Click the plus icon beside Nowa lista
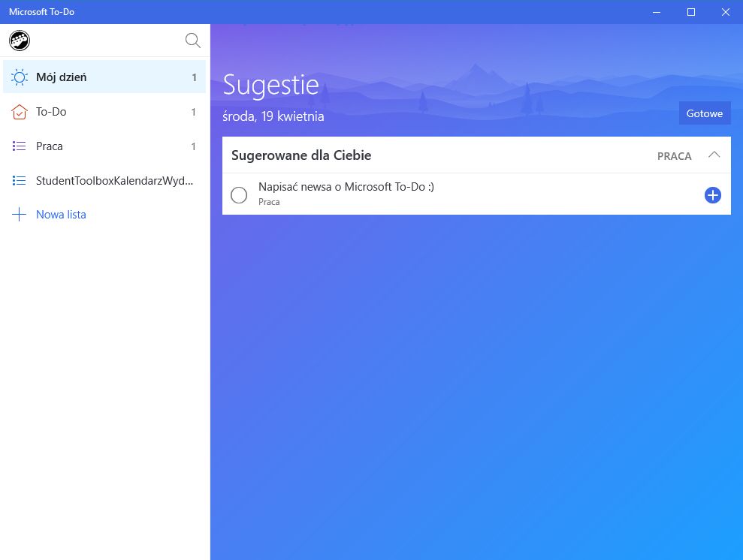Viewport: 743px width, 560px height. [x=19, y=215]
